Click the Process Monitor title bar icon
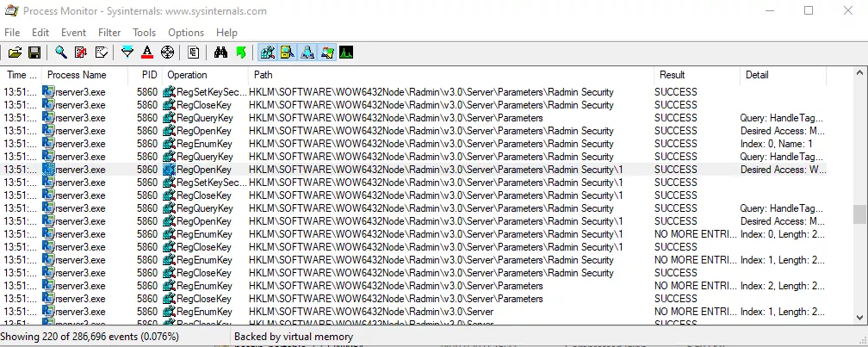 10,10
